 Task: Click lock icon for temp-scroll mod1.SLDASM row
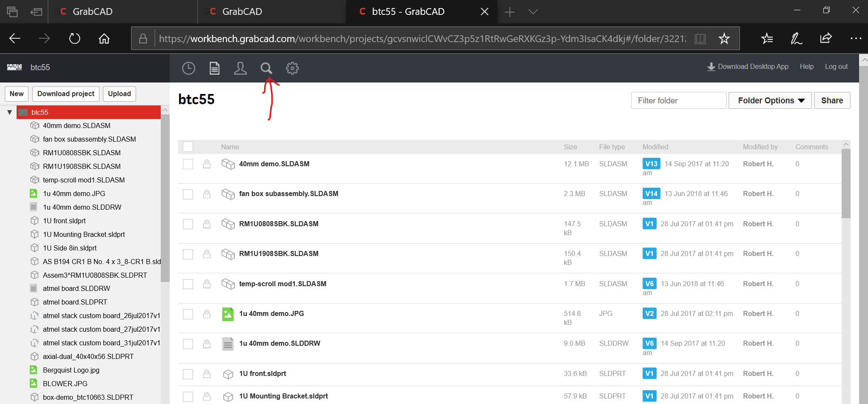click(207, 284)
